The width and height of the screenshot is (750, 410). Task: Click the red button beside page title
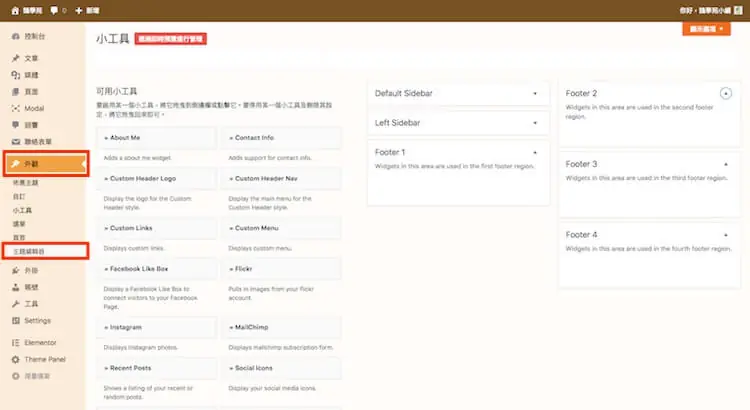pos(170,39)
